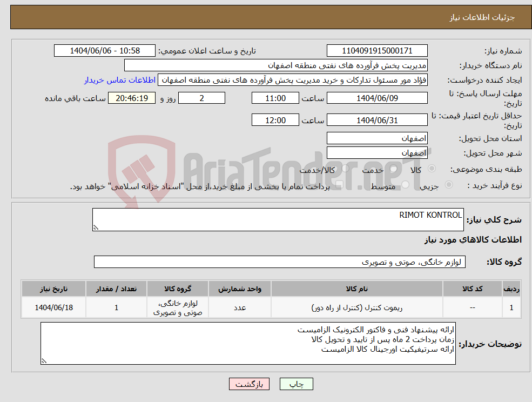Select the خدمت classification radio button

coord(392,168)
